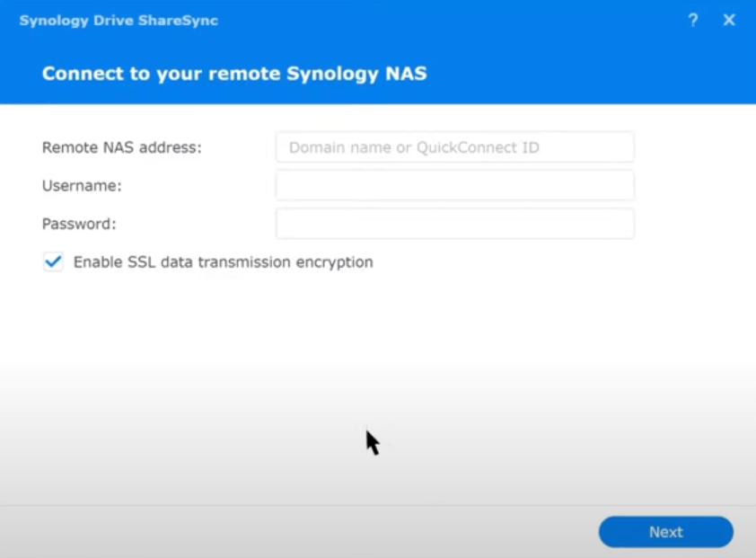Toggle Enable SSL data transmission encryption checkbox

pyautogui.click(x=54, y=262)
